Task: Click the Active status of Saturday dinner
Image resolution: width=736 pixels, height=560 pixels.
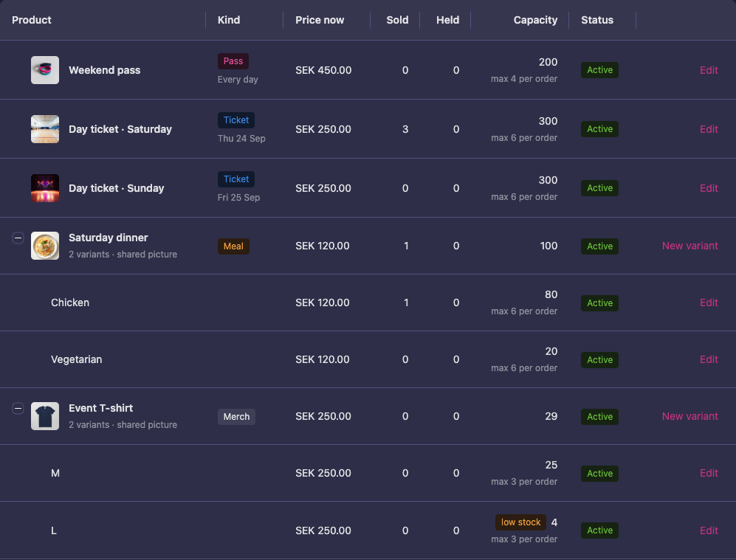Action: (x=600, y=246)
